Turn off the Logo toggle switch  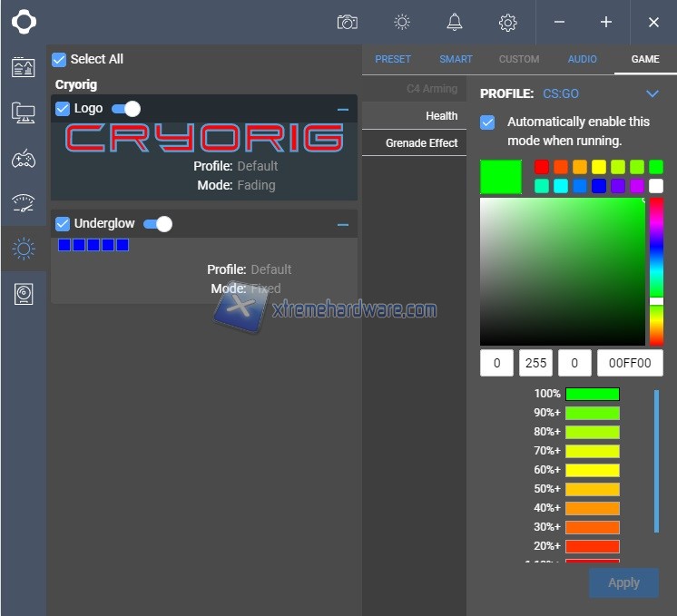coord(126,109)
